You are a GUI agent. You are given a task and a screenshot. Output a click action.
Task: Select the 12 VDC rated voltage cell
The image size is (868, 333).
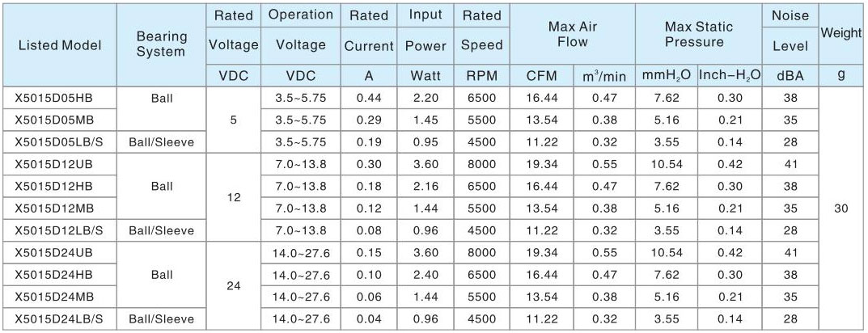234,197
